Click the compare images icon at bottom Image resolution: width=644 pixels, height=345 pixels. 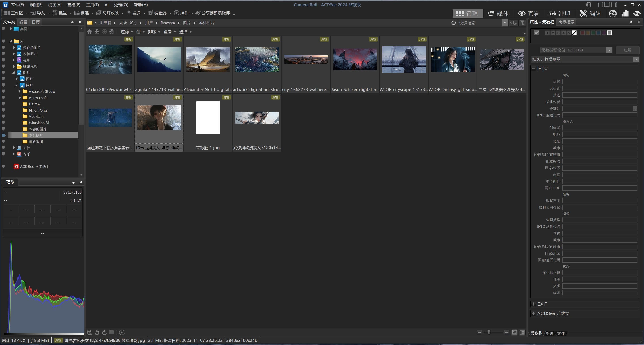(x=112, y=332)
